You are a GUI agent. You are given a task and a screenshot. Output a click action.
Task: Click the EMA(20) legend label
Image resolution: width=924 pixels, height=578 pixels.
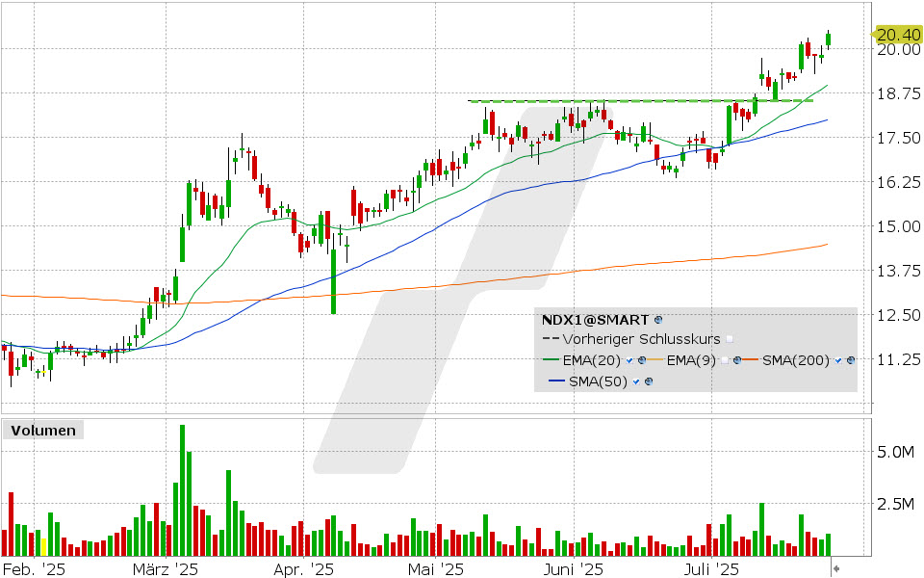(x=592, y=360)
